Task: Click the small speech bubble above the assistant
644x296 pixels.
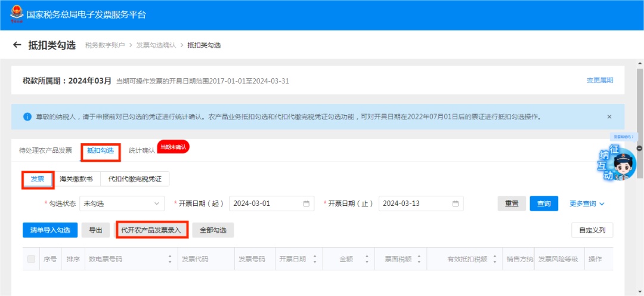Action: point(624,137)
